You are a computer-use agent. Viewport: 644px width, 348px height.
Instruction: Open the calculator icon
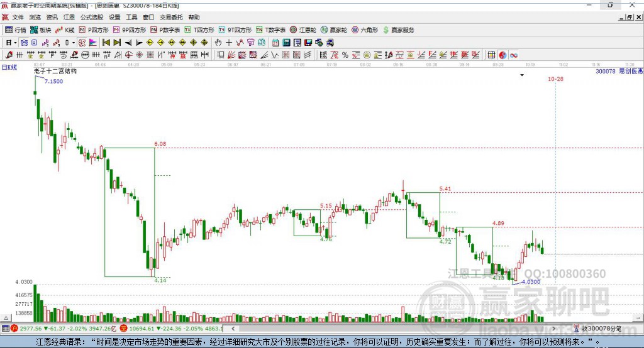point(286,43)
